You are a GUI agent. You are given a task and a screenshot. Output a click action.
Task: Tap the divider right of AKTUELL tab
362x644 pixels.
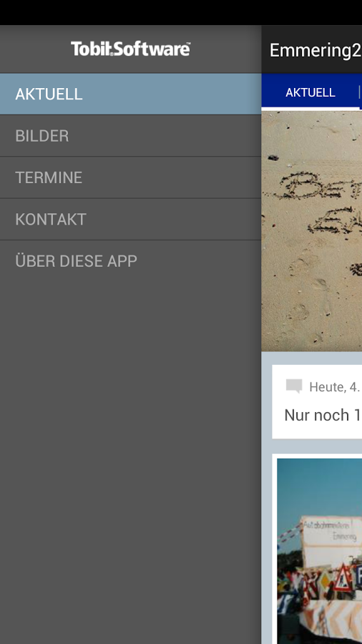[x=360, y=92]
